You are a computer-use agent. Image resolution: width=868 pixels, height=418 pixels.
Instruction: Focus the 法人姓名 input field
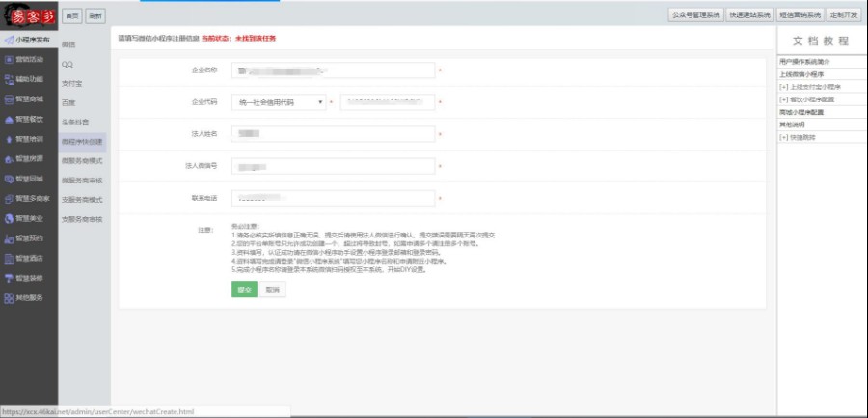pyautogui.click(x=334, y=134)
